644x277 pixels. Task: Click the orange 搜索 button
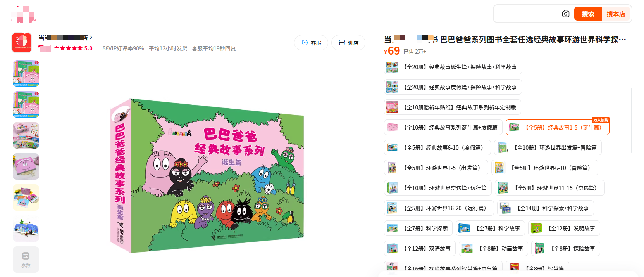(588, 14)
